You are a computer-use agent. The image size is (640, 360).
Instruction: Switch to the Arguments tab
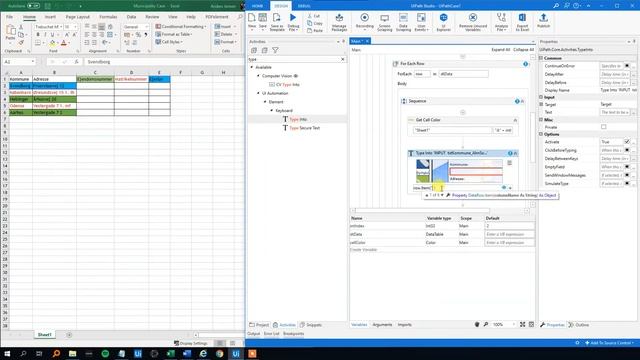coord(382,324)
